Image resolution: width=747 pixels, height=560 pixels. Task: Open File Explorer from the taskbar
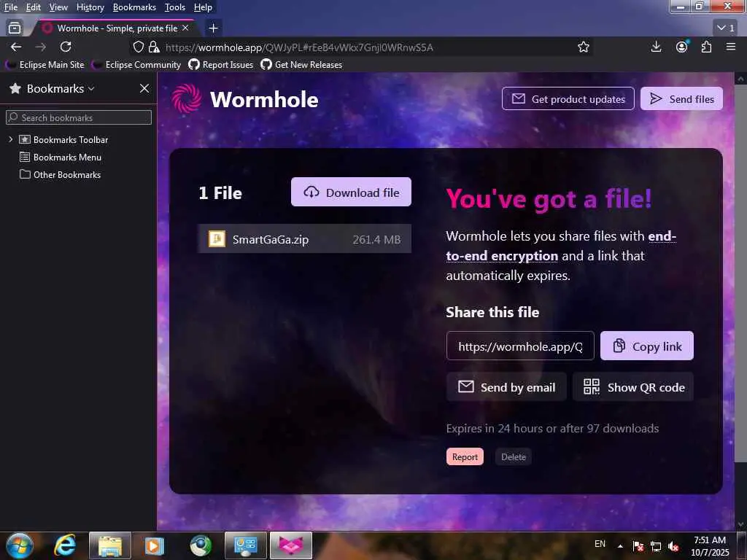[110, 545]
